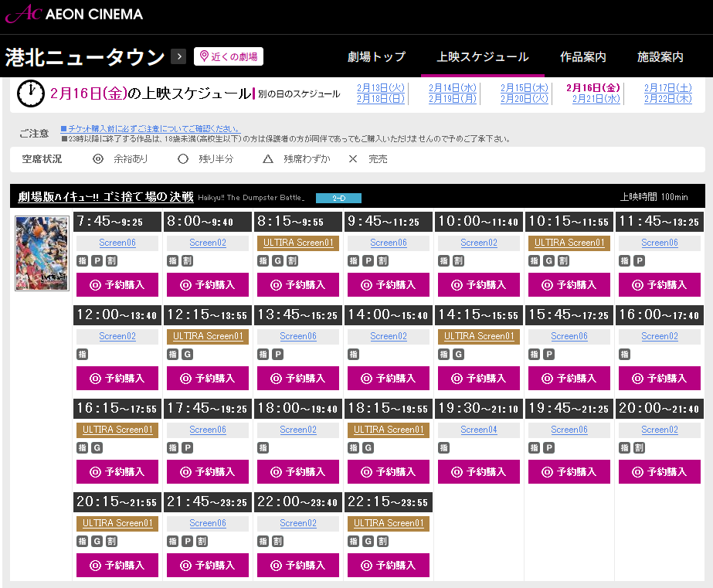The height and width of the screenshot is (588, 713).
Task: Go to the 劇場トップ tab
Action: 376,56
